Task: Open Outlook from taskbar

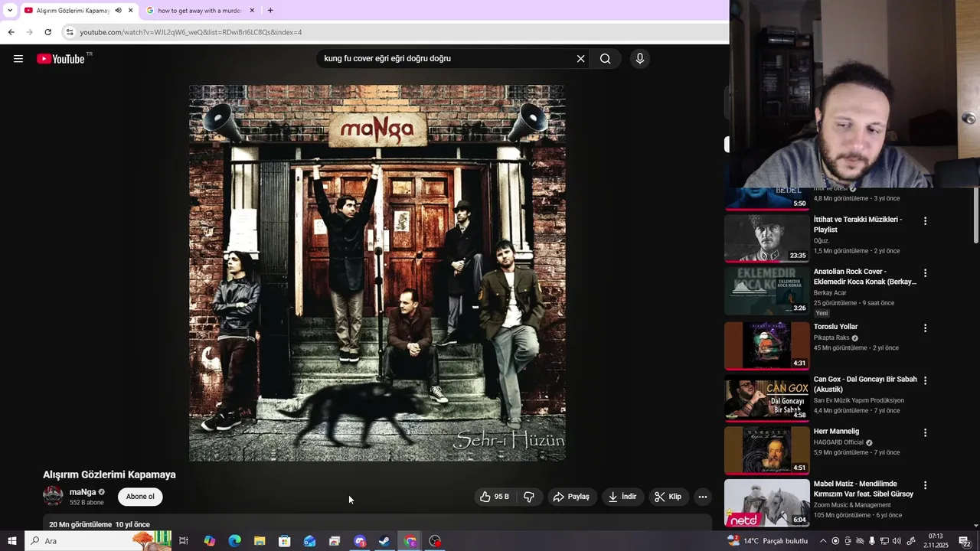Action: click(x=309, y=541)
